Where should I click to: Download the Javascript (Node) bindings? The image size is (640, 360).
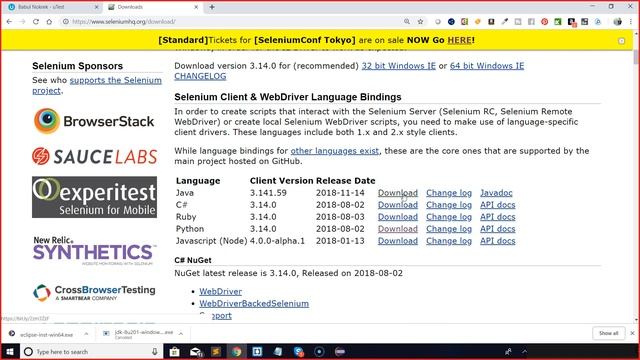(398, 241)
